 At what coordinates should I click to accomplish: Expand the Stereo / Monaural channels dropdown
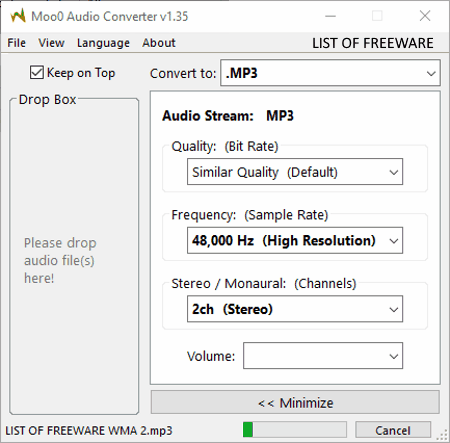295,309
